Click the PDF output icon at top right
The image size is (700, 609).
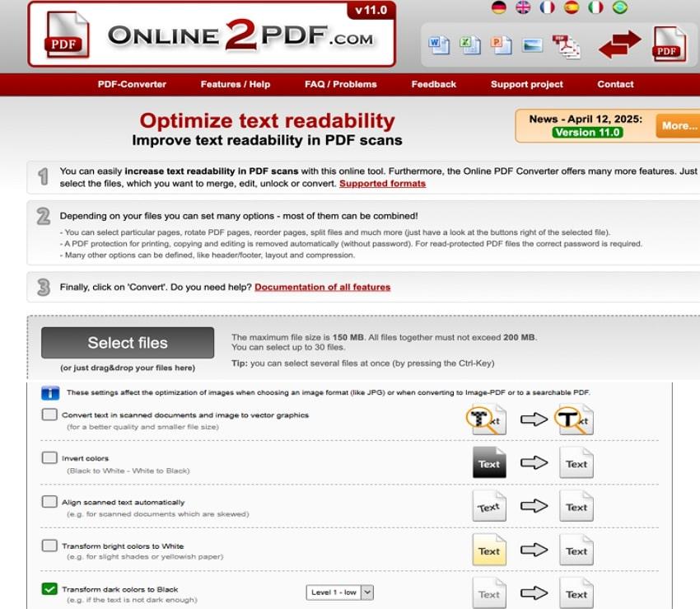point(670,45)
